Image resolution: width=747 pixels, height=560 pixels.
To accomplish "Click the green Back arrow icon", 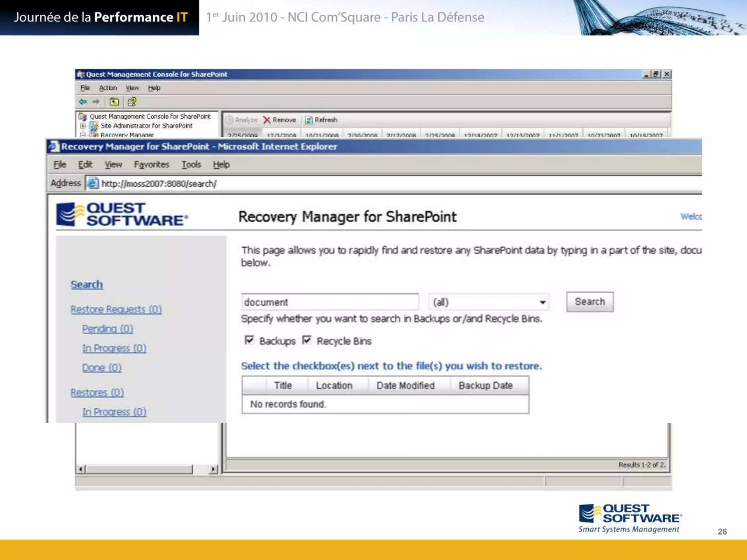I will [83, 102].
